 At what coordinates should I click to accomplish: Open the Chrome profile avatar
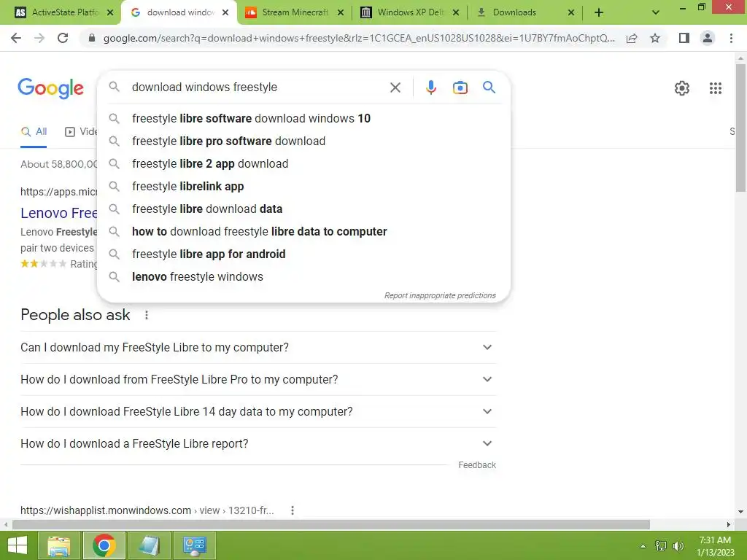(708, 38)
